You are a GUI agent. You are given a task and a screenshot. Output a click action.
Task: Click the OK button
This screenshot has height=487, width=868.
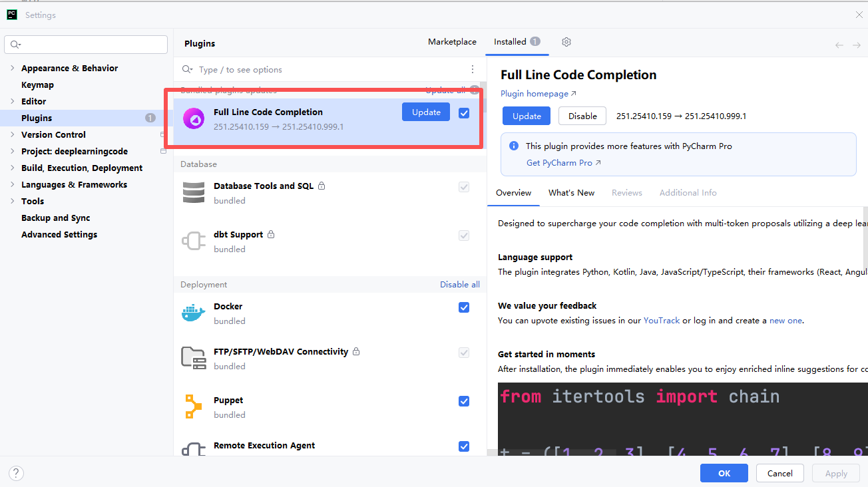tap(724, 473)
